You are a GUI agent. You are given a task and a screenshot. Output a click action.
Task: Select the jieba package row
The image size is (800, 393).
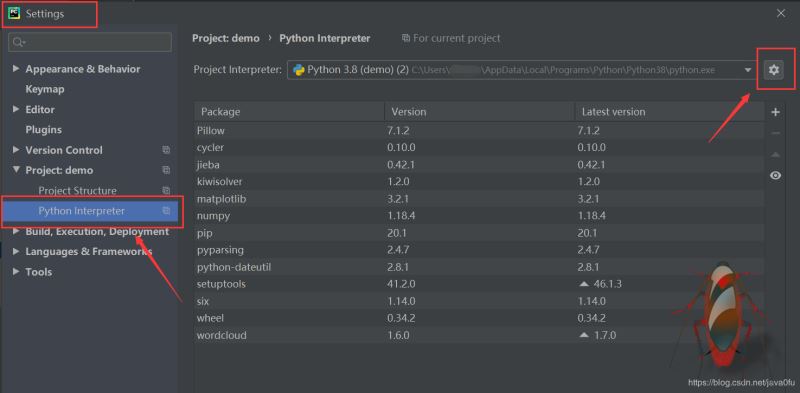[x=479, y=165]
